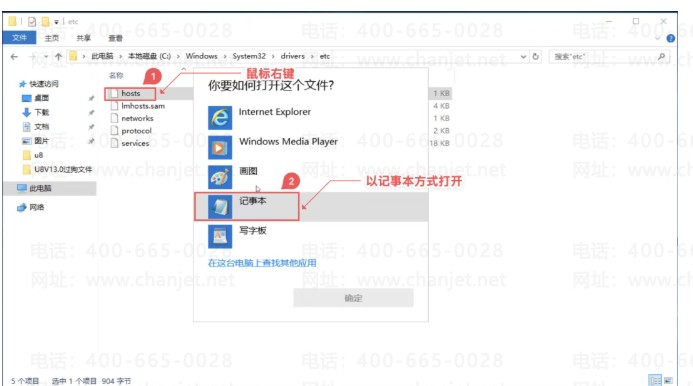Select 记事本 (Notepad) to open hosts
The height and width of the screenshot is (386, 693).
(311, 206)
